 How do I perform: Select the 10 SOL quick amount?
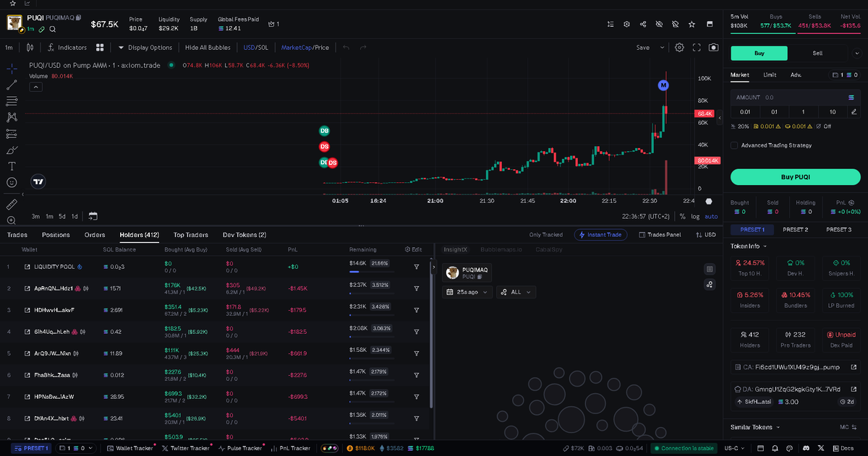point(833,111)
